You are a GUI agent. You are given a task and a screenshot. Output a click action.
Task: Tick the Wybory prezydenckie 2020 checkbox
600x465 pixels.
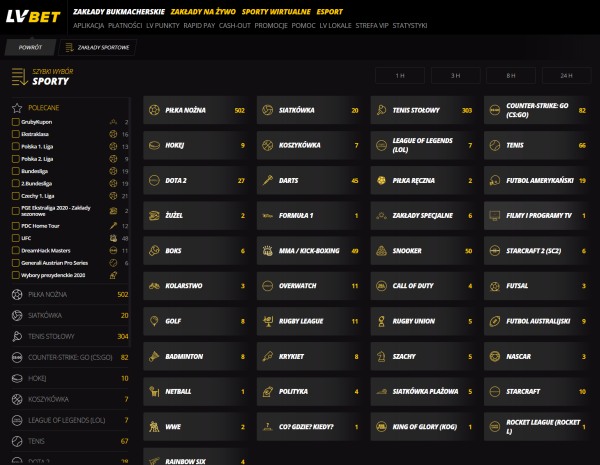[16, 275]
